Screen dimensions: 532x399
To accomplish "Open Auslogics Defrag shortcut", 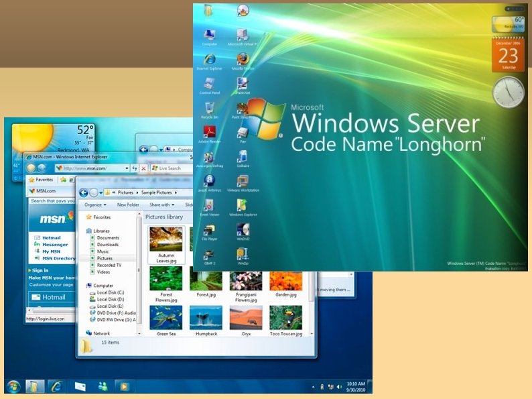I will (209, 159).
